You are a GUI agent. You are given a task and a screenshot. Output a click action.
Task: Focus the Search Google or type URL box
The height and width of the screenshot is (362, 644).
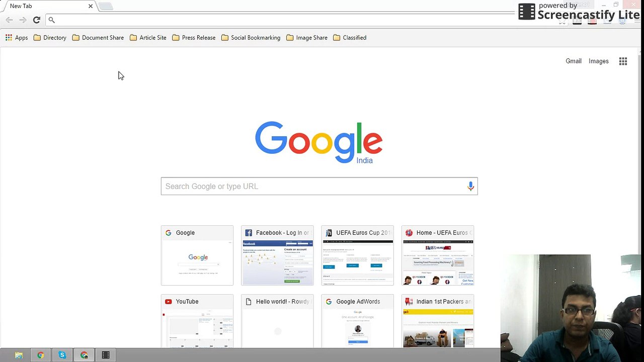(319, 186)
